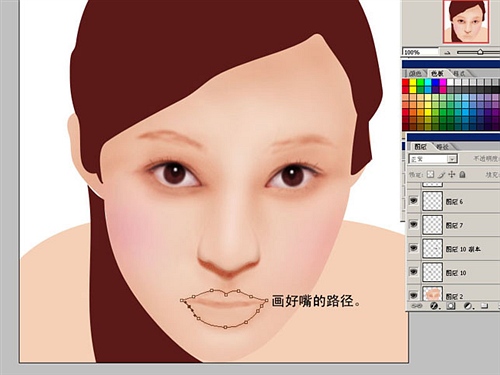Toggle visibility of layer 图层 7
The width and height of the screenshot is (500, 375).
point(414,224)
